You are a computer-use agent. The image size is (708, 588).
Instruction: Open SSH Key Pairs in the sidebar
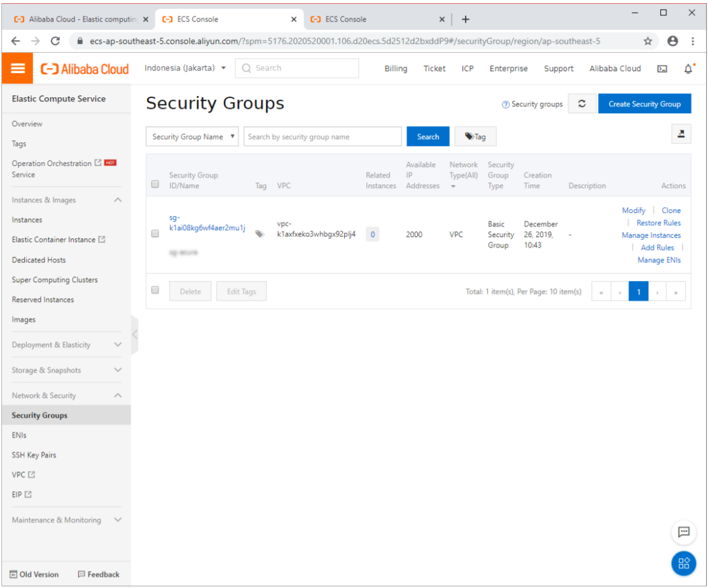[x=34, y=455]
